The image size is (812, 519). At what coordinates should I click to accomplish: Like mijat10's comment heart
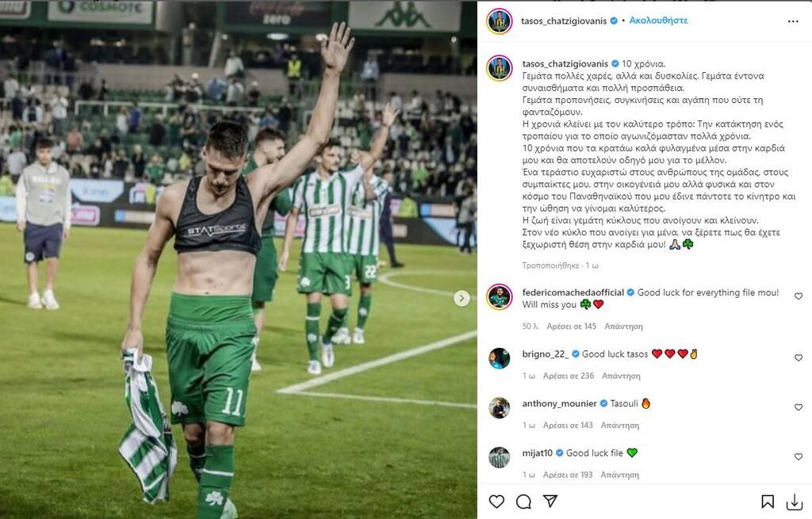(798, 456)
